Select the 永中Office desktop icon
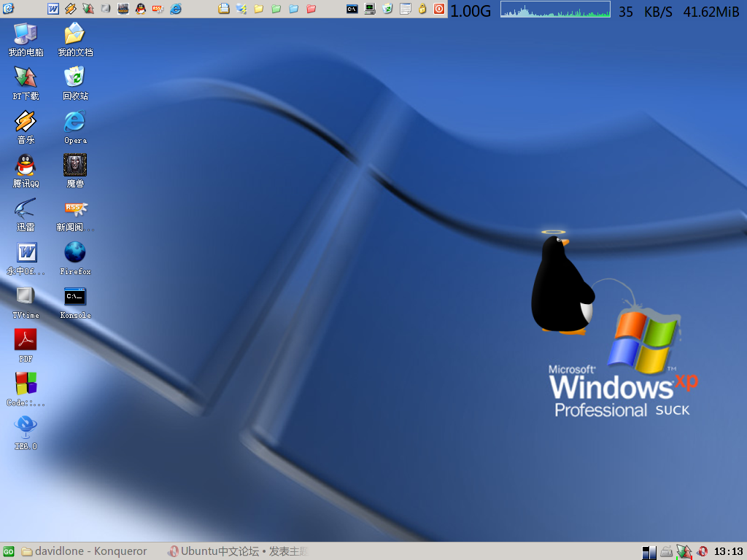 point(26,259)
